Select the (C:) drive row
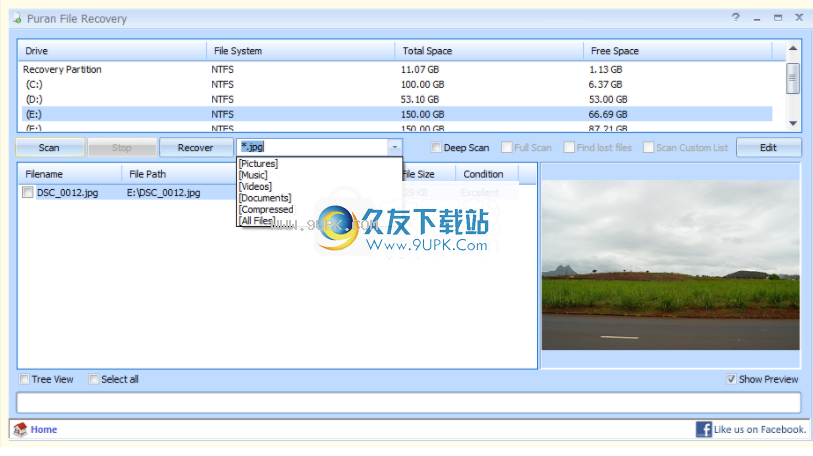Screen dimensions: 813x456 pos(397,84)
